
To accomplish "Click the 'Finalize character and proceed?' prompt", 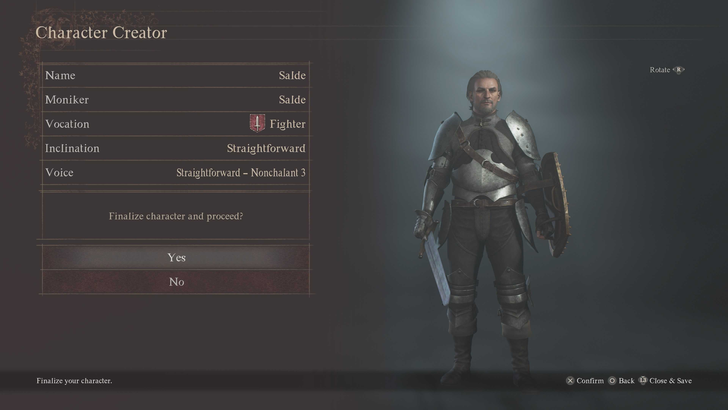I will point(176,216).
